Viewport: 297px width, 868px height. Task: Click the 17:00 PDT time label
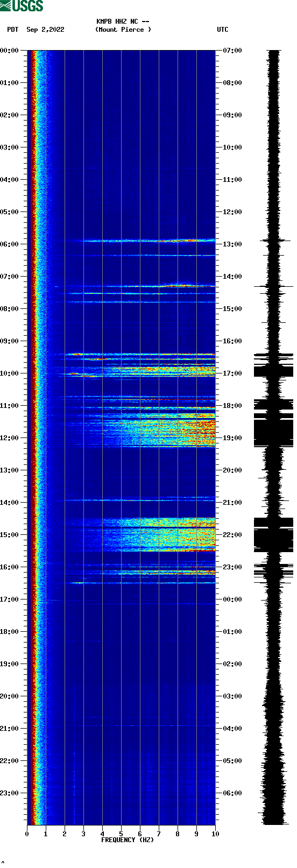coord(9,599)
